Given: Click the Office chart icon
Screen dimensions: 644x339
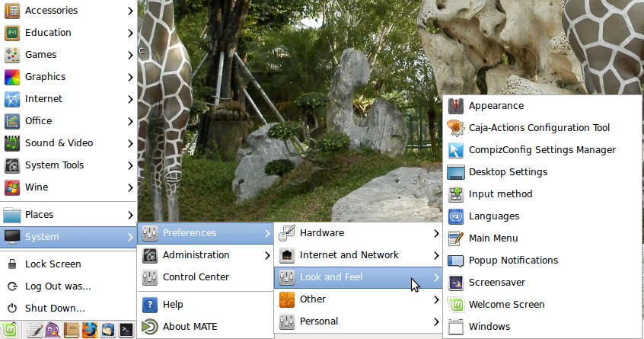Looking at the screenshot, I should point(12,121).
